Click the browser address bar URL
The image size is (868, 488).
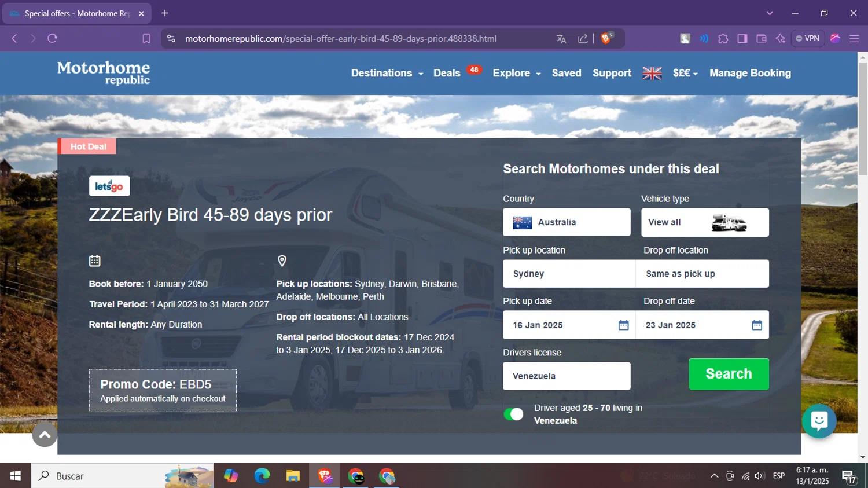click(341, 39)
